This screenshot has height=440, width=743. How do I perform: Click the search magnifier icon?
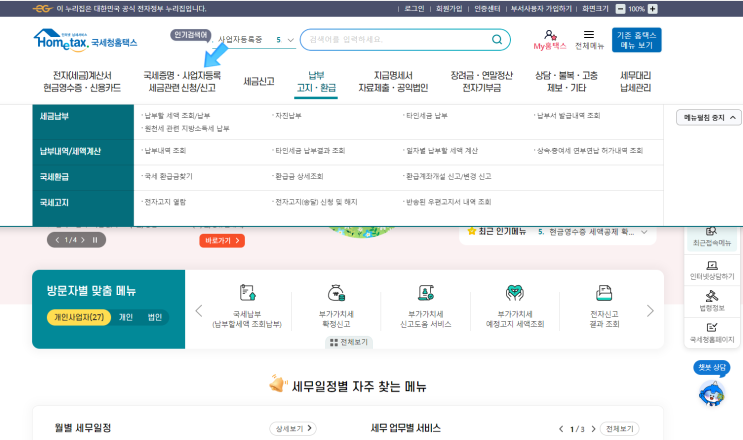click(497, 39)
